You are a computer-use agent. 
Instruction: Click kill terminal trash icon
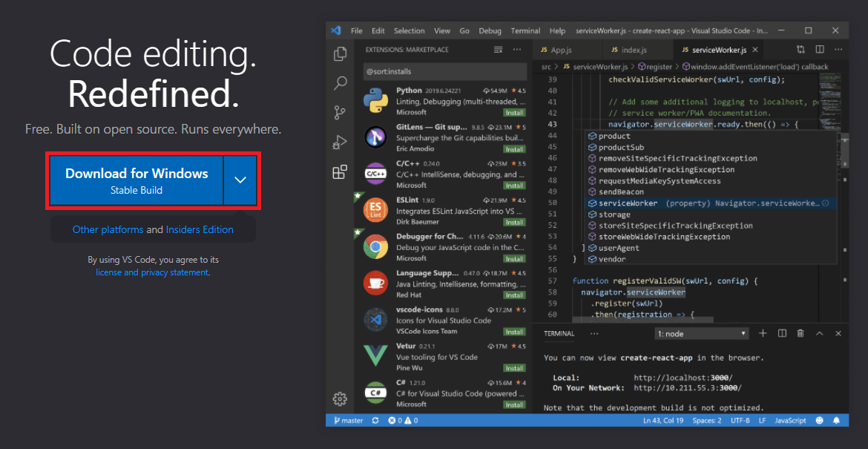pyautogui.click(x=800, y=333)
